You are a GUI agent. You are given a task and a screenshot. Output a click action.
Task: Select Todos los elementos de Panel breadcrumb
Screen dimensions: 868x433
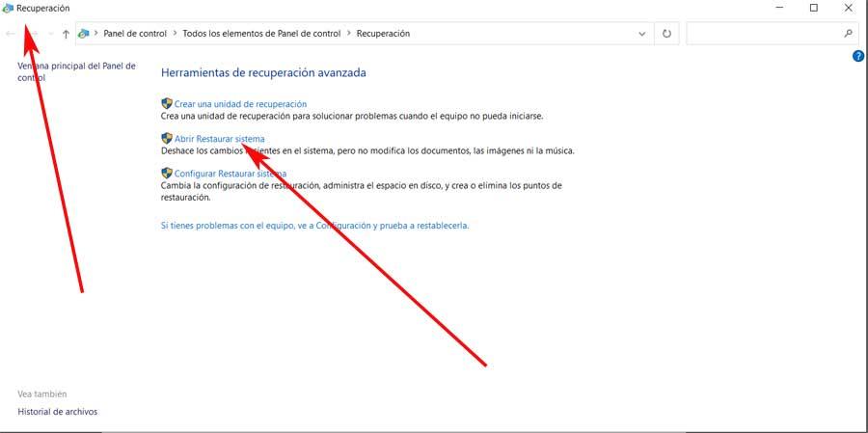tap(261, 34)
